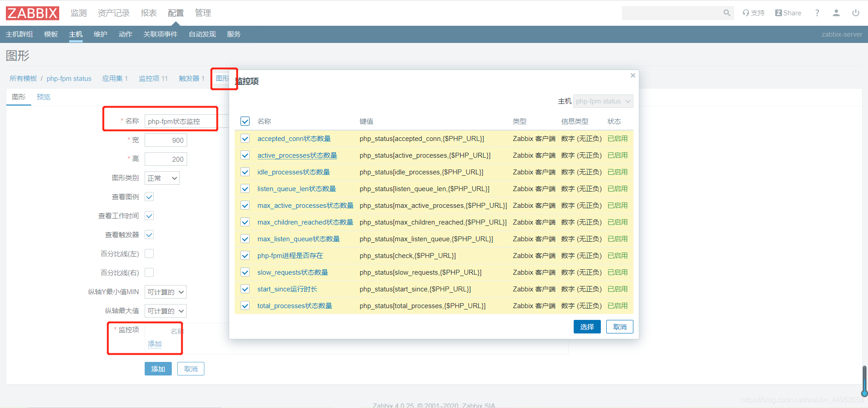Open the 主机 php-fpm status dropdown
Viewport: 868px width, 408px height.
pyautogui.click(x=603, y=101)
